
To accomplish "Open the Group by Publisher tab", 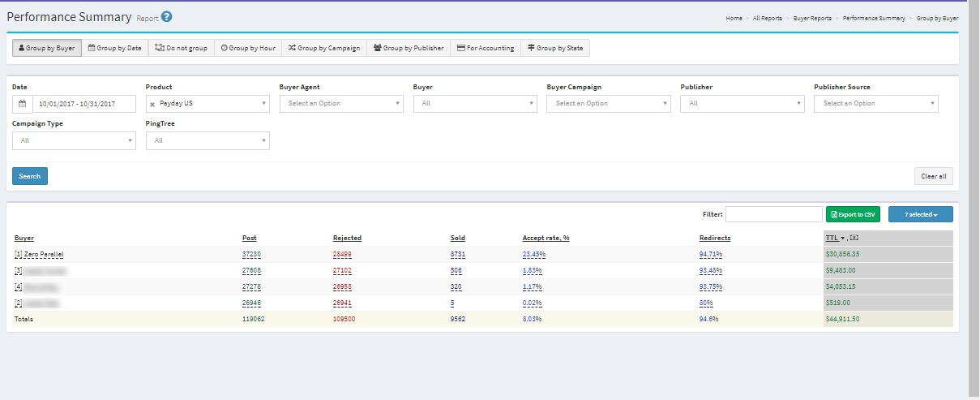I will [x=409, y=48].
